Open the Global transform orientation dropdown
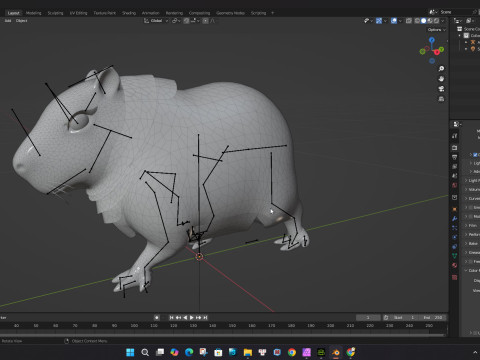The image size is (480, 360). click(156, 21)
